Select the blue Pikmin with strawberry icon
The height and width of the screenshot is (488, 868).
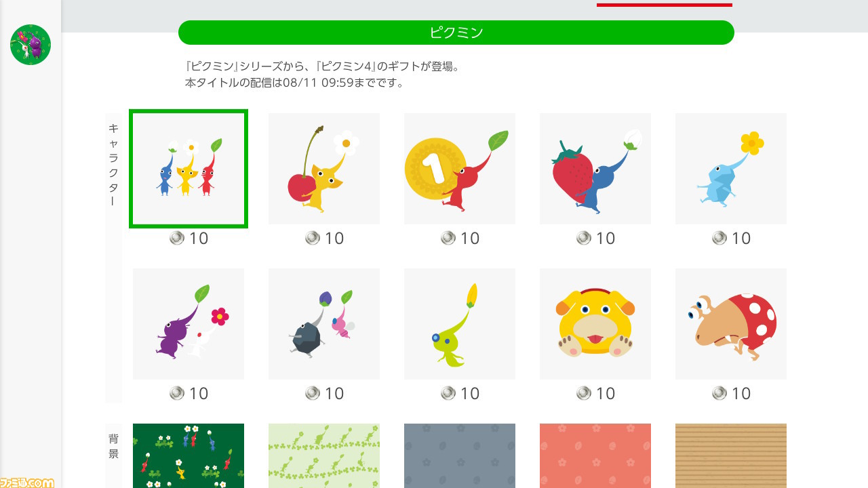click(595, 169)
